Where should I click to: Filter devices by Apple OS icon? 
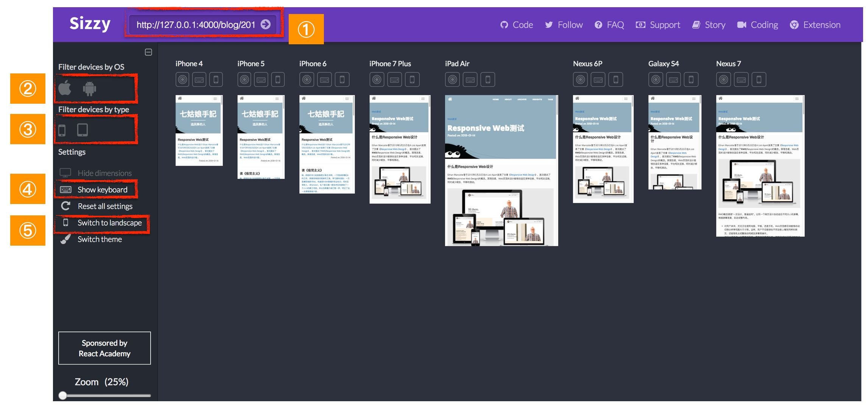[x=65, y=88]
